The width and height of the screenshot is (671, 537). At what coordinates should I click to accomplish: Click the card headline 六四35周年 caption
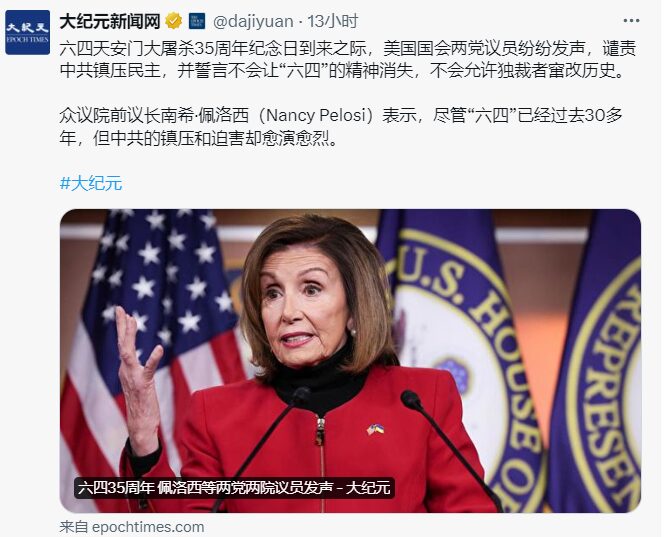234,488
